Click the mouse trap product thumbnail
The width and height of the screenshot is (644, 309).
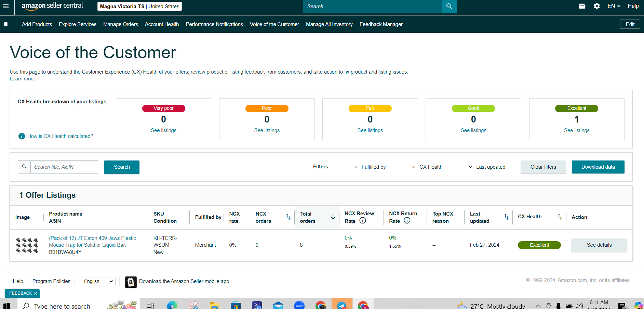point(27,245)
